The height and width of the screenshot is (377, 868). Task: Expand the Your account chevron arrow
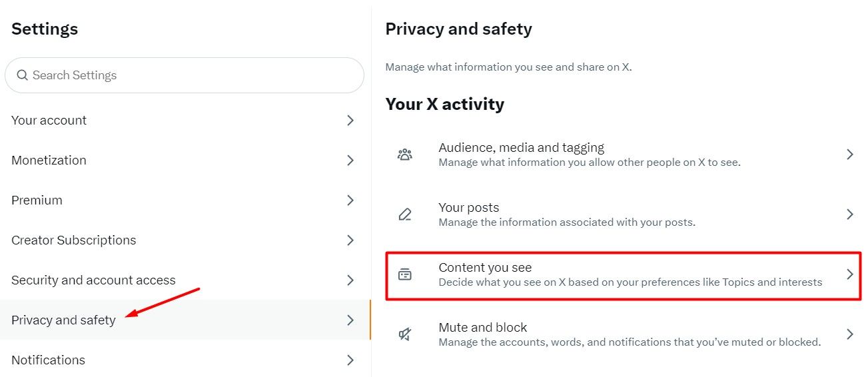click(x=350, y=121)
